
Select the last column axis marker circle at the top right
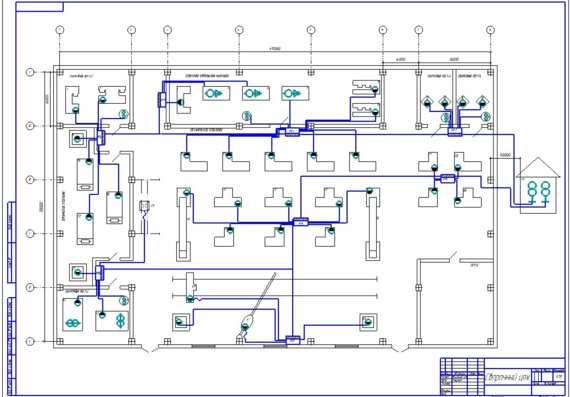click(490, 30)
